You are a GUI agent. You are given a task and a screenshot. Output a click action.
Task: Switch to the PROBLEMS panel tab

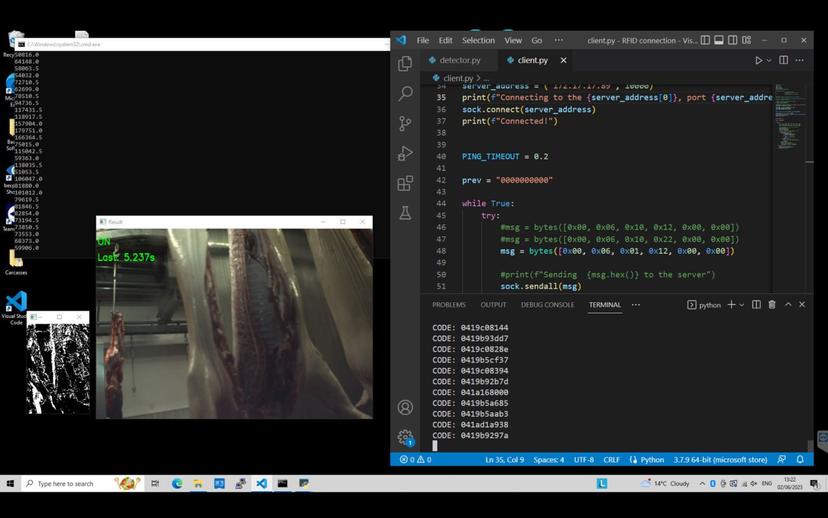(x=449, y=305)
